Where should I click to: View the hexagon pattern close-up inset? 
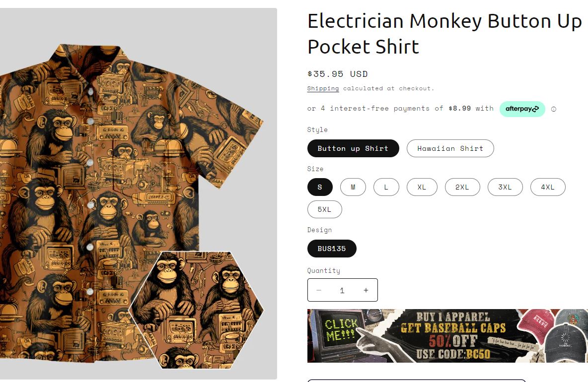(x=196, y=310)
